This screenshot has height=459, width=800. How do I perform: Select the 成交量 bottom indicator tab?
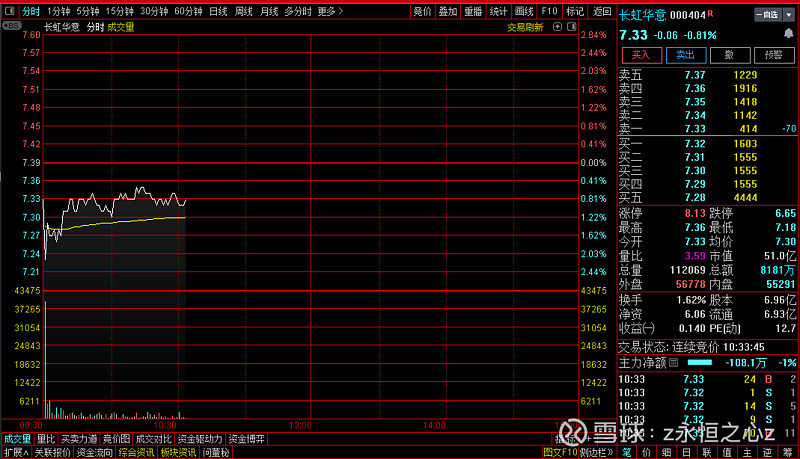tap(17, 439)
